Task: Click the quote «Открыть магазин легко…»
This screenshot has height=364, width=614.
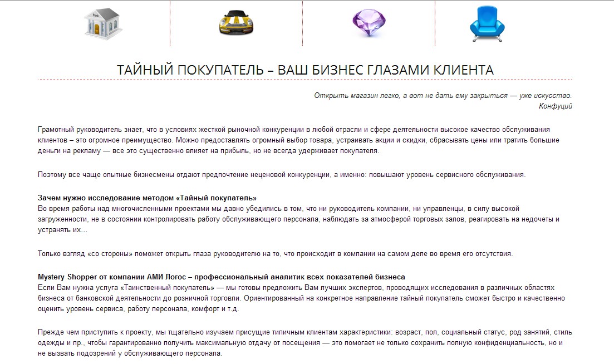Action: 443,96
